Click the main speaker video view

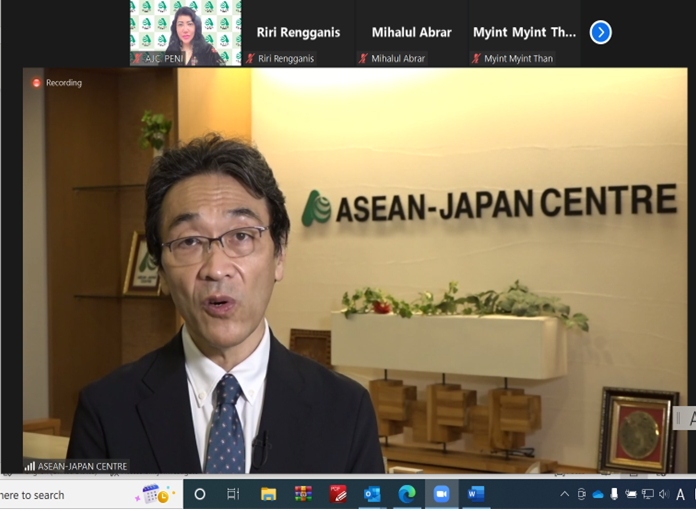point(355,270)
